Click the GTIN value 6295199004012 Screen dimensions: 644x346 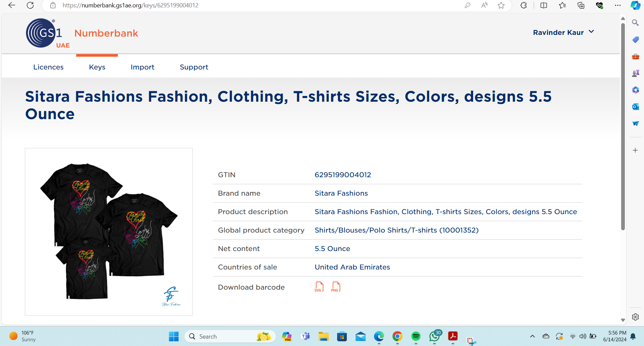pyautogui.click(x=343, y=175)
